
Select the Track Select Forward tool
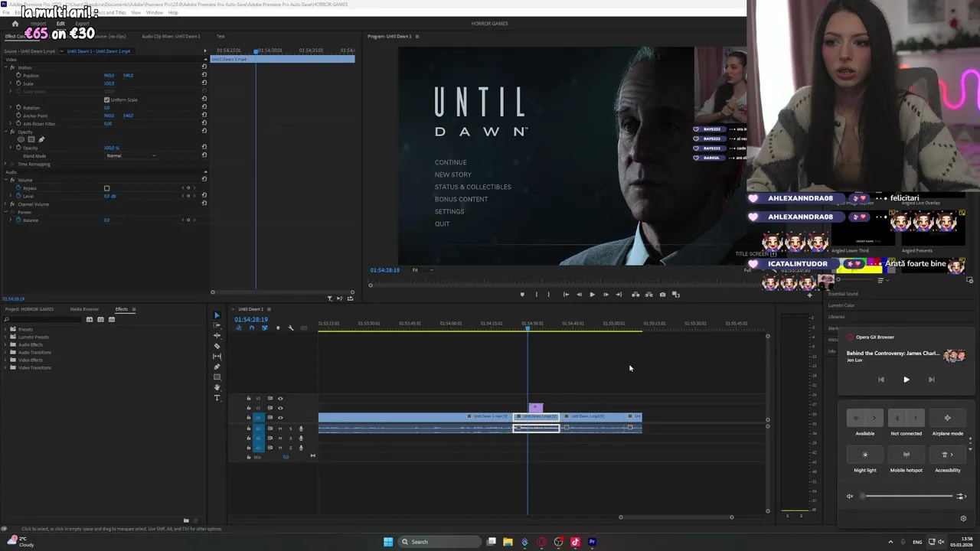point(217,325)
